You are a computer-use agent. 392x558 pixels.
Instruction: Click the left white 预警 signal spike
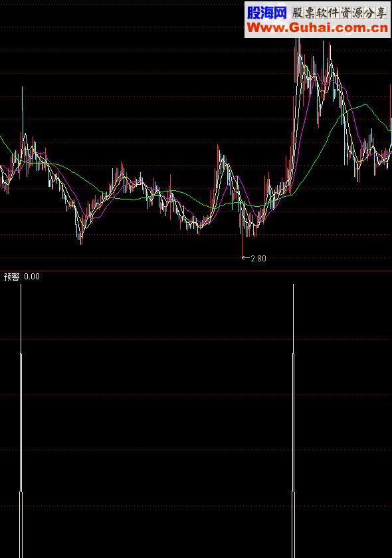tap(21, 421)
